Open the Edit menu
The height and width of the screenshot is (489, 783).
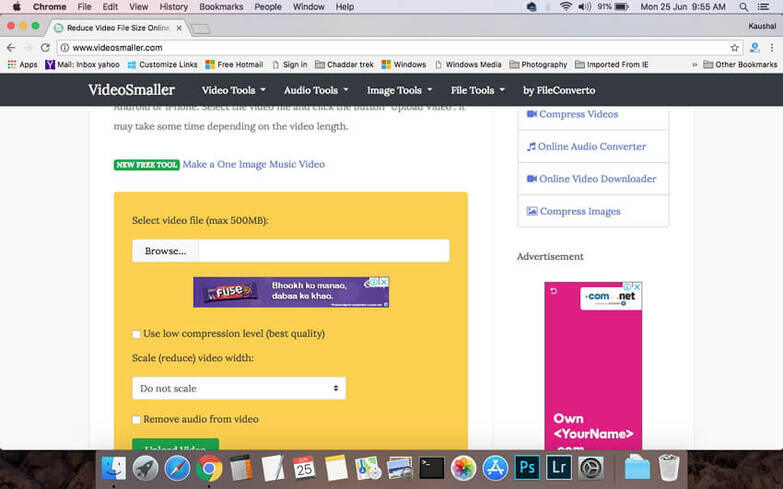click(110, 7)
